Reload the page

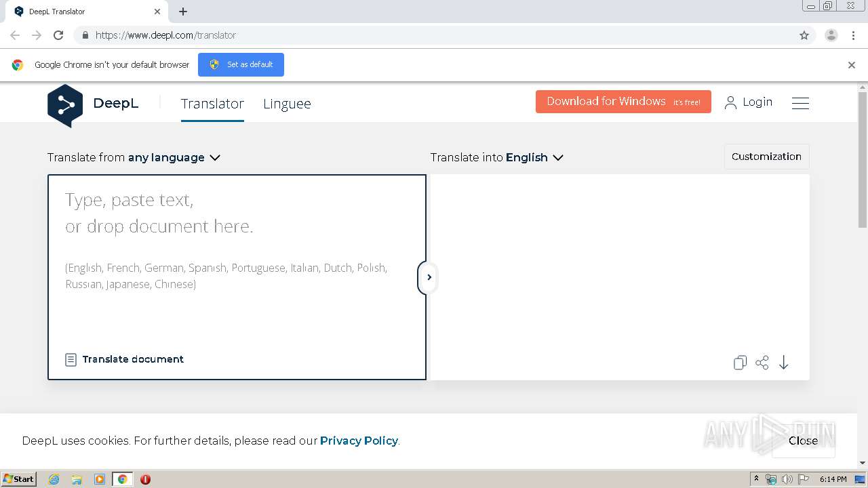coord(58,35)
